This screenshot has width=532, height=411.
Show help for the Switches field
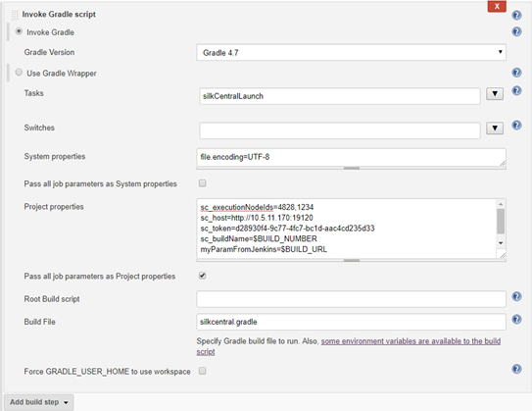pos(516,125)
